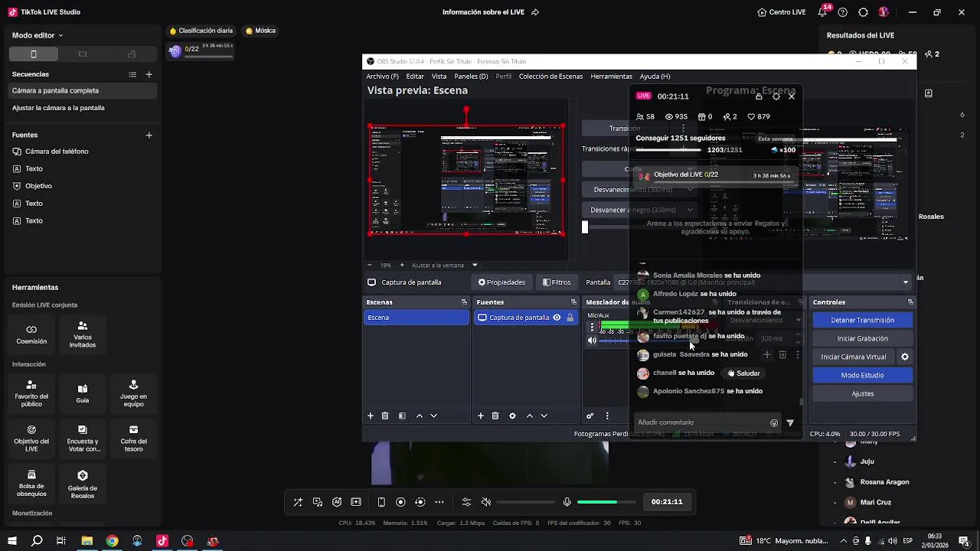This screenshot has width=980, height=551.
Task: Open OBS Paneles menu
Action: pyautogui.click(x=471, y=77)
